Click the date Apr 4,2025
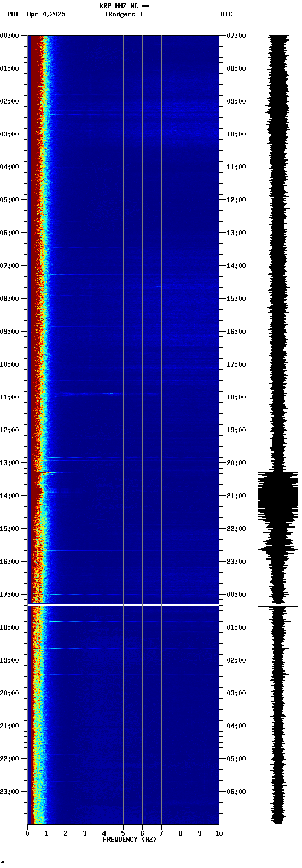The width and height of the screenshot is (302, 868). 46,14
